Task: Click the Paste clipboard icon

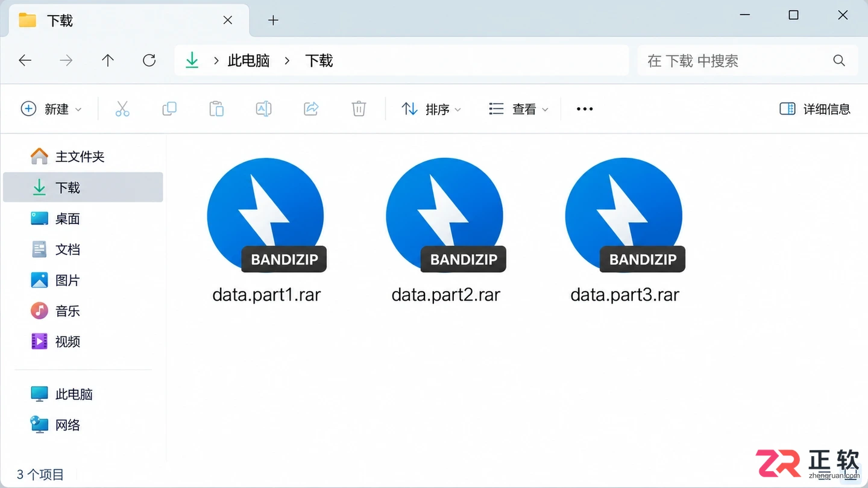Action: (216, 109)
